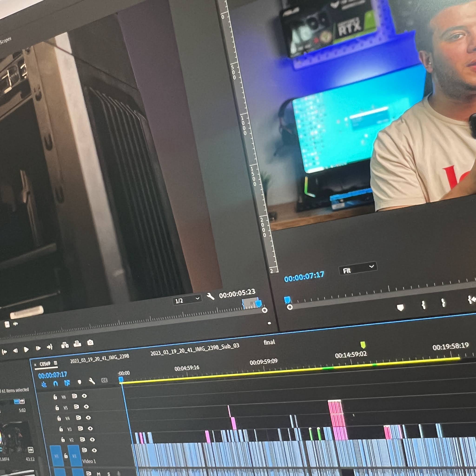Switch to the final sequence tab
476x476 pixels.
coord(269,342)
